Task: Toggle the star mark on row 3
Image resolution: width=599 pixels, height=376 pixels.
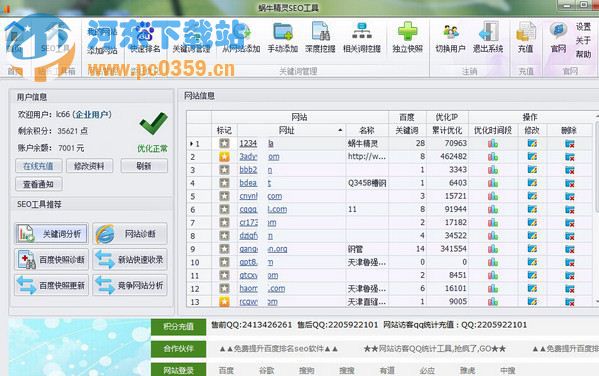Action: (x=224, y=170)
